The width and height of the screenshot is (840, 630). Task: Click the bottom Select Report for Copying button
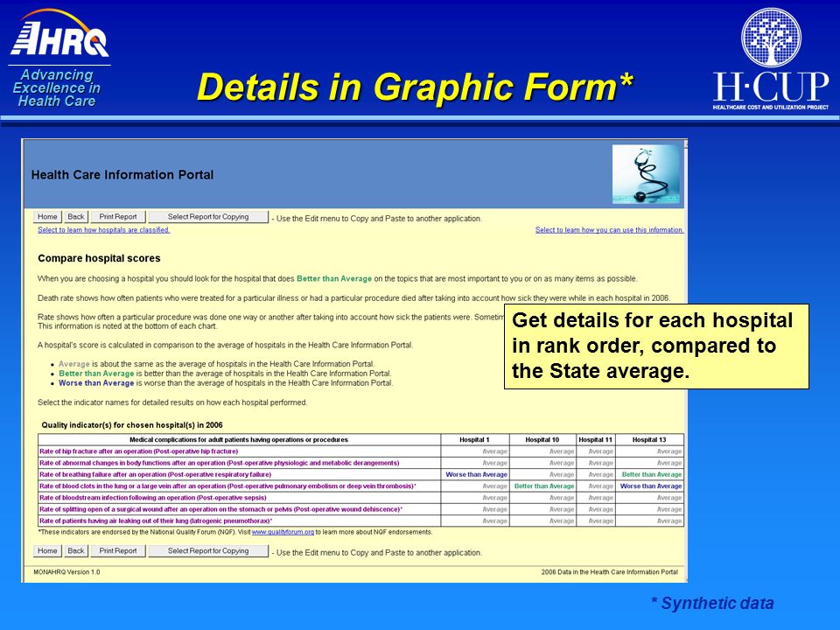coord(208,550)
